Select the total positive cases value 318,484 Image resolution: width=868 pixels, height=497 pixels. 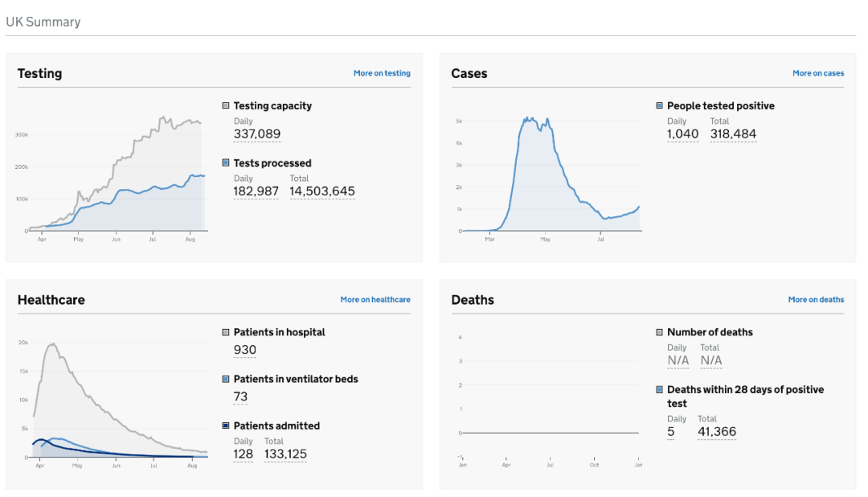coord(733,134)
